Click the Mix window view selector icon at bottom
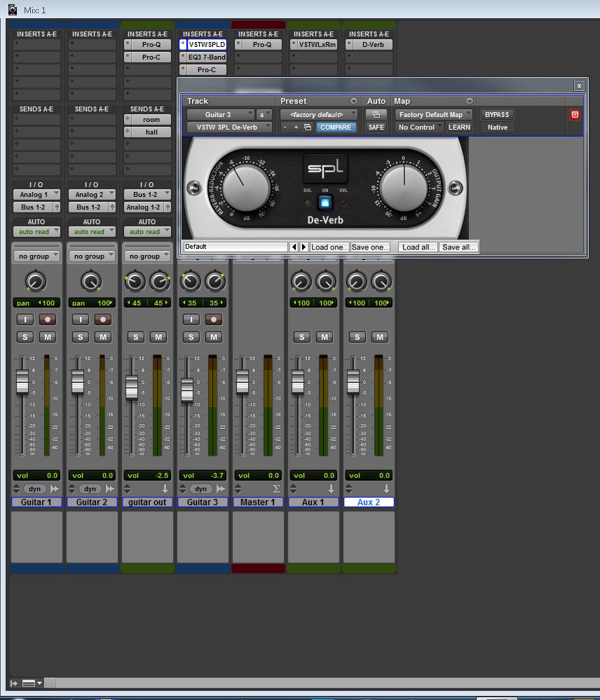This screenshot has height=700, width=600. [x=32, y=683]
